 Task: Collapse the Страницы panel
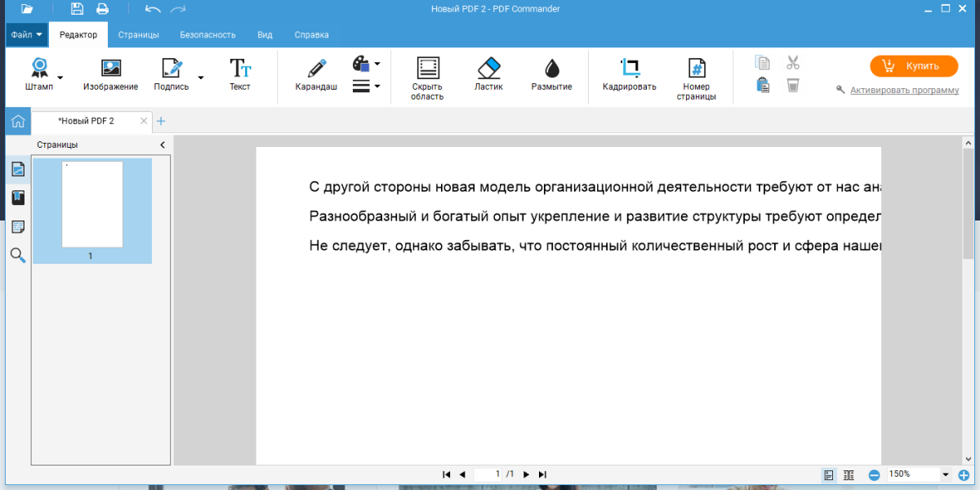tap(162, 145)
